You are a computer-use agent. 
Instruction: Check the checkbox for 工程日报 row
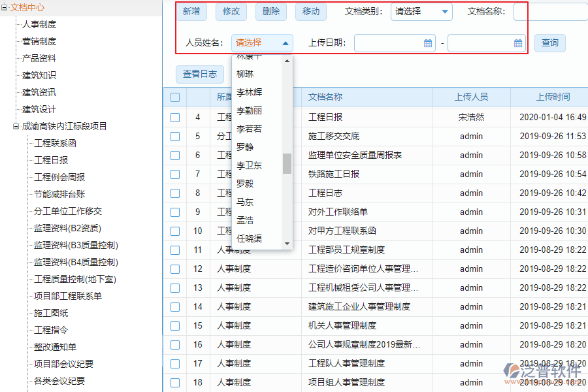(x=174, y=116)
